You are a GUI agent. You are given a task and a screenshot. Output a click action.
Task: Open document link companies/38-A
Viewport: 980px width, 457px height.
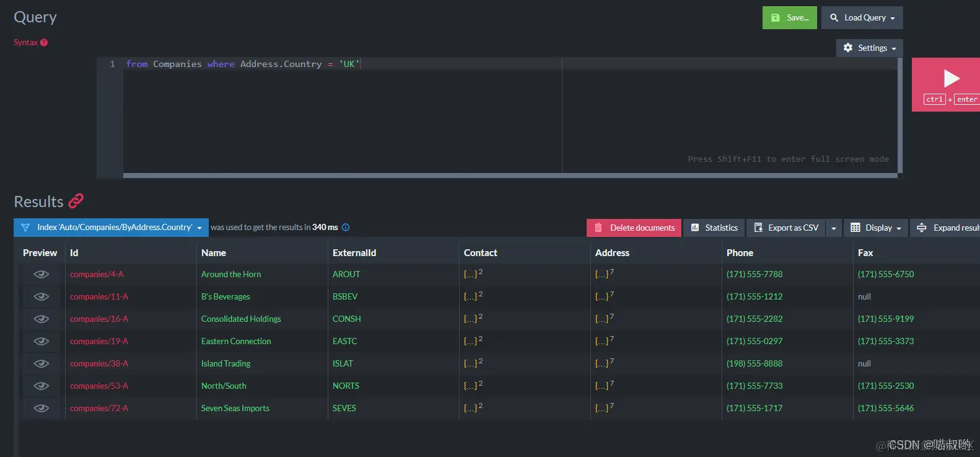99,363
